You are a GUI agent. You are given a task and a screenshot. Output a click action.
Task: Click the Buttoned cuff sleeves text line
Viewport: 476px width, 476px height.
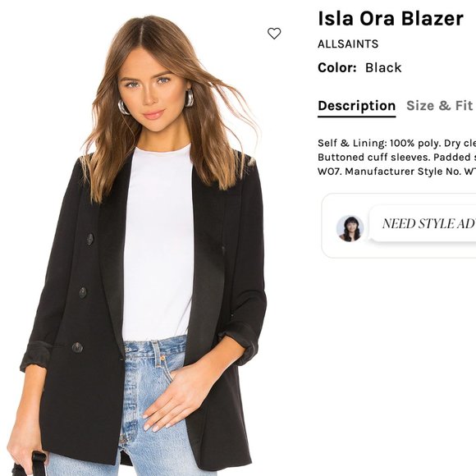(396, 158)
